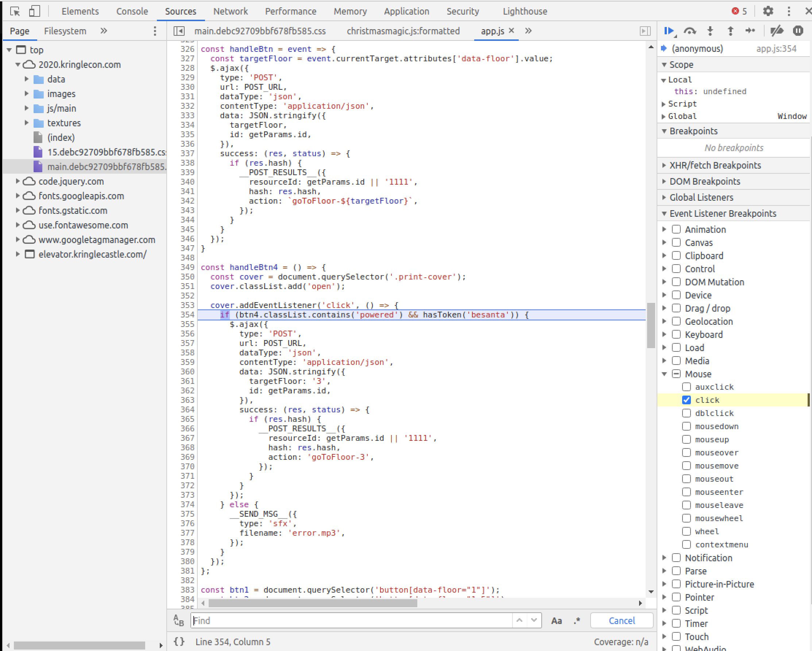Disable the click event listener breakpoint
812x651 pixels.
coord(687,400)
